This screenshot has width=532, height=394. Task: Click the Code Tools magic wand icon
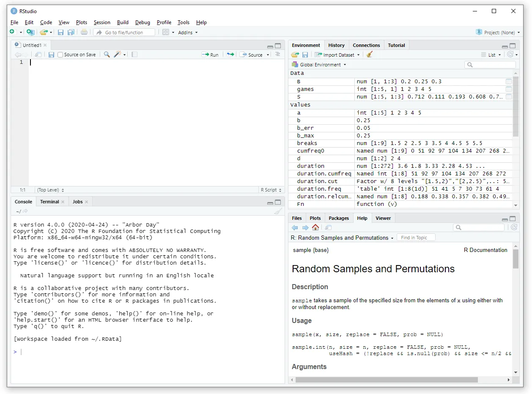(x=118, y=55)
